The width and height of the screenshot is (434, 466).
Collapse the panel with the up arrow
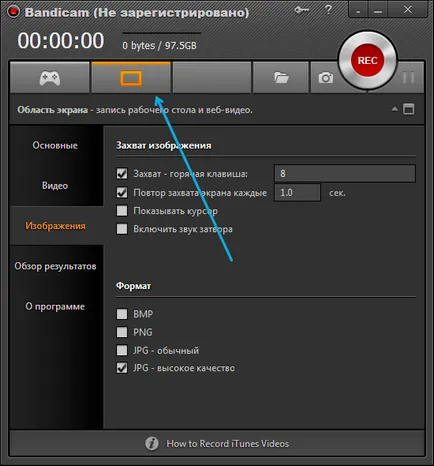pos(395,109)
